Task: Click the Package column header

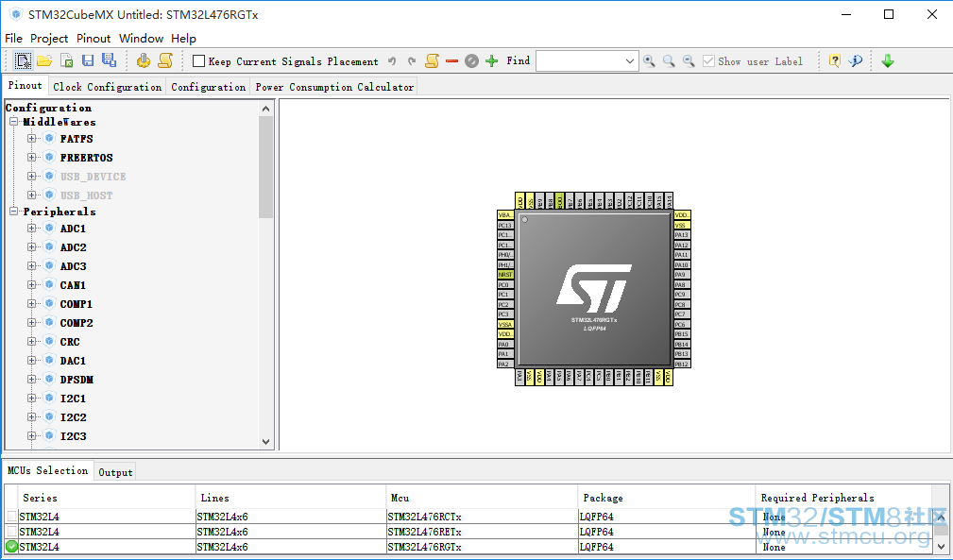Action: pyautogui.click(x=666, y=498)
